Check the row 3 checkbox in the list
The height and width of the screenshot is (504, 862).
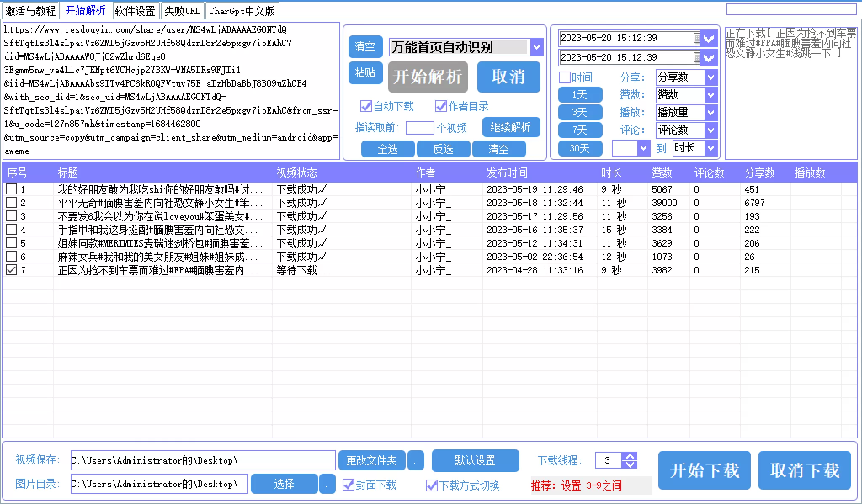click(x=11, y=216)
